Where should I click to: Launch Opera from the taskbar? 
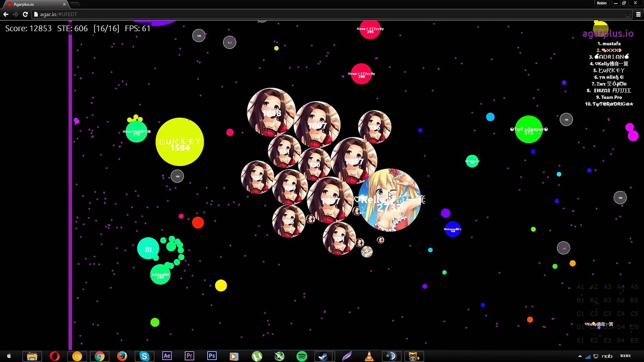point(54,356)
